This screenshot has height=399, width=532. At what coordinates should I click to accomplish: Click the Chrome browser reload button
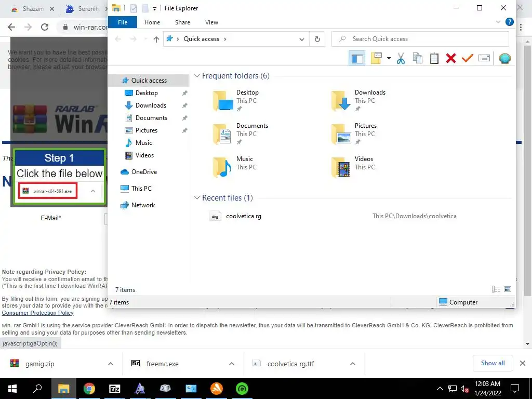tap(45, 27)
